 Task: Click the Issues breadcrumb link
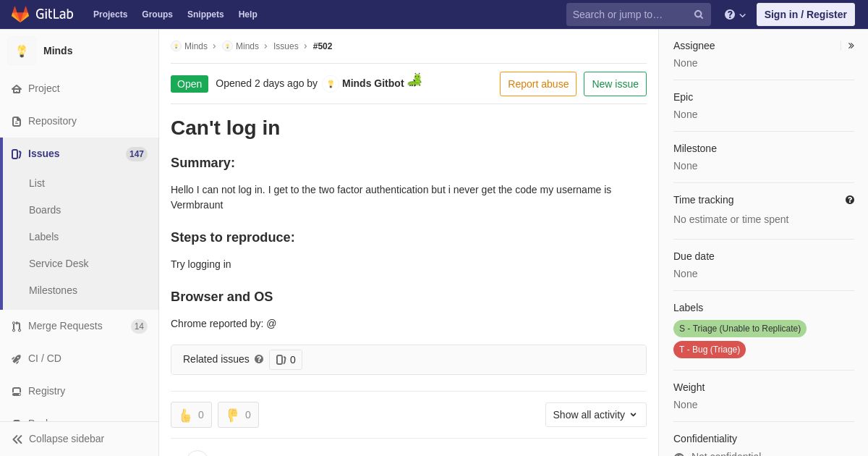286,46
